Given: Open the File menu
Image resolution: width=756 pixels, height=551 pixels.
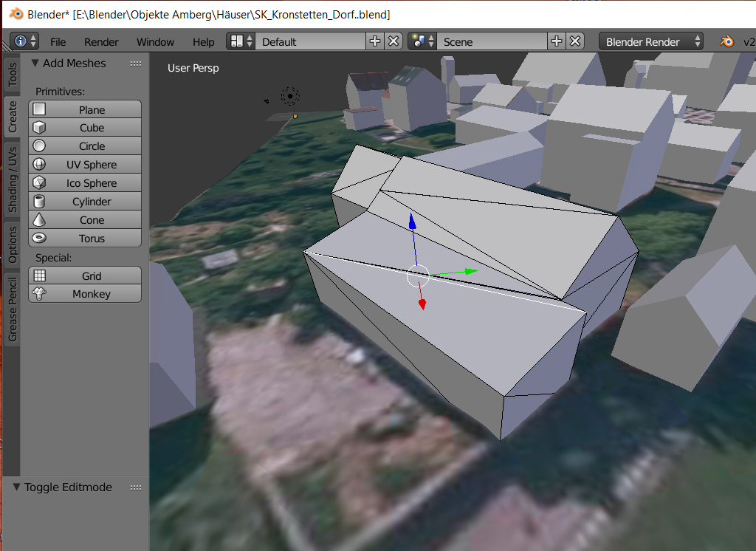Looking at the screenshot, I should coord(58,42).
